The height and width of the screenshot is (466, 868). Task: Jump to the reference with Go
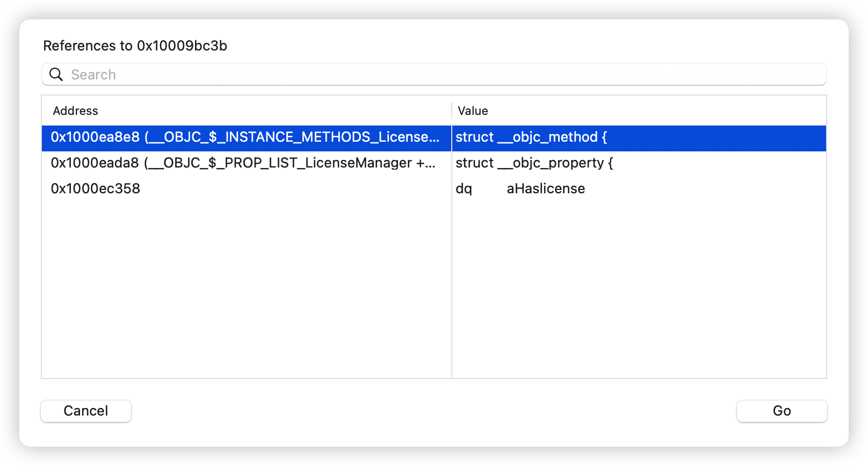point(782,411)
